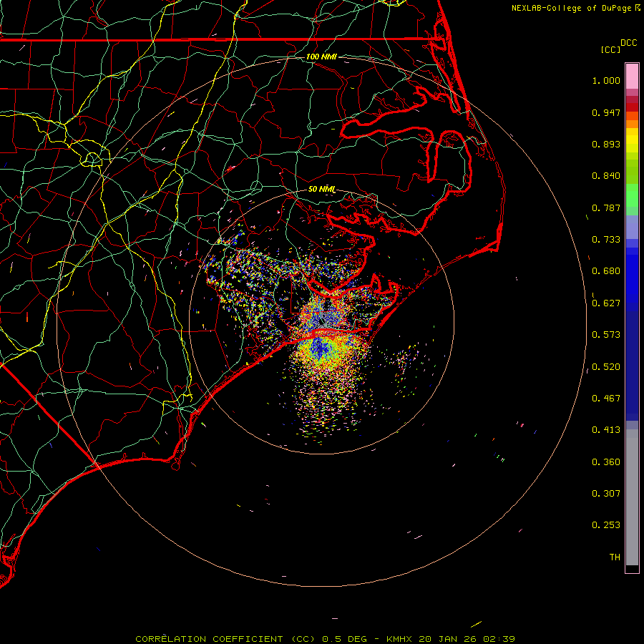Click the [CC] units label
The image size is (644, 644).
[610, 49]
